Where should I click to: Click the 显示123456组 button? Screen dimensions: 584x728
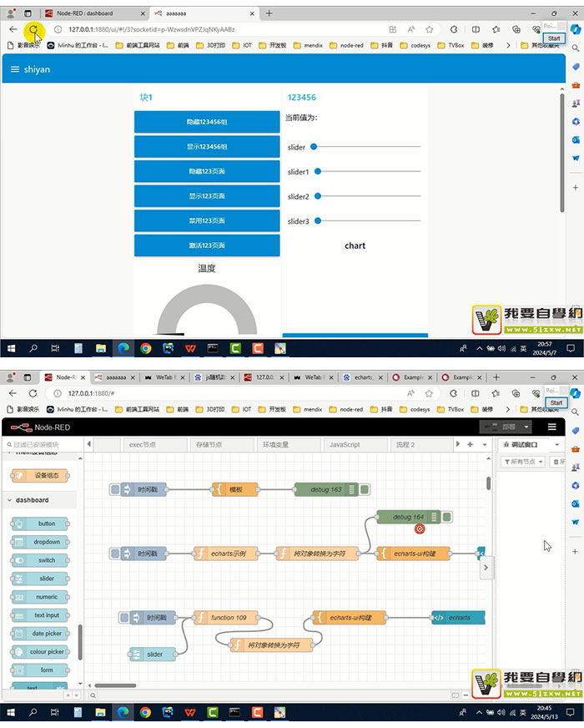(x=207, y=147)
